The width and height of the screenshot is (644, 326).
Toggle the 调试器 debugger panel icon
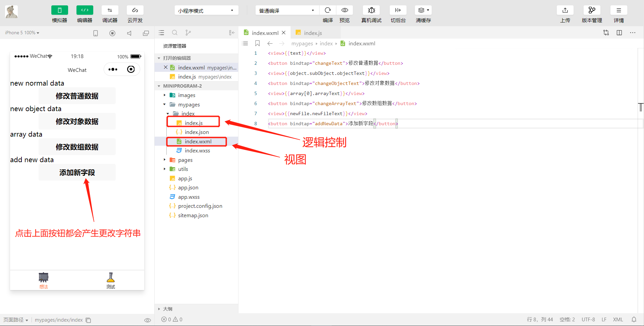click(110, 10)
